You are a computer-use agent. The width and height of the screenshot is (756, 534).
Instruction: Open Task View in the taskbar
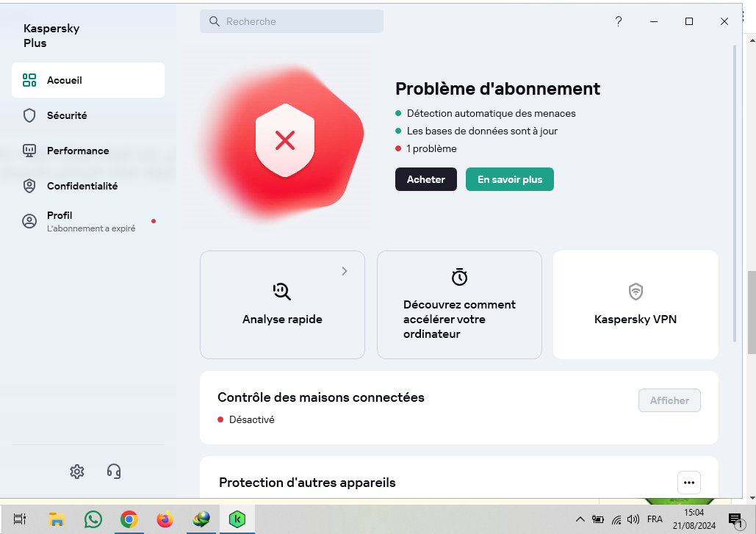[x=19, y=519]
